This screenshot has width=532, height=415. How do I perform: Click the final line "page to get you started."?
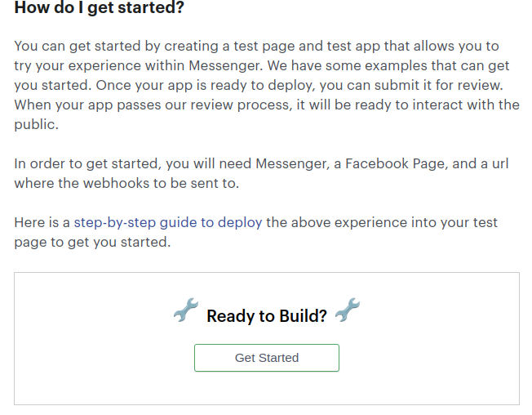92,242
